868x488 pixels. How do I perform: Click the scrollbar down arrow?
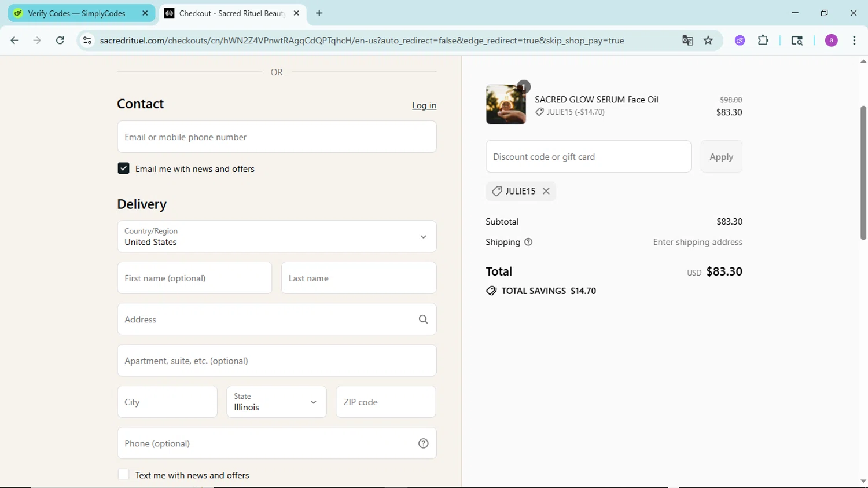point(863,481)
